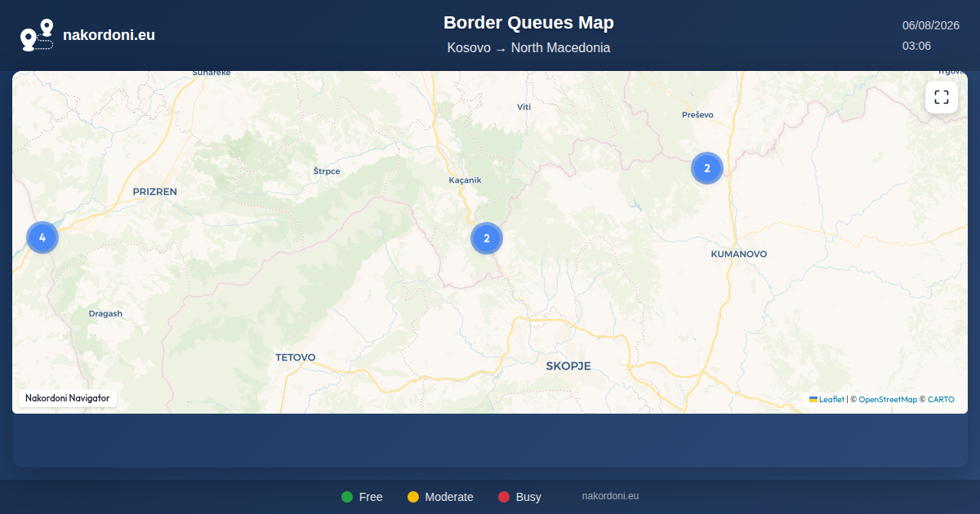Click the footer nakordoni.eu text
980x514 pixels.
[x=610, y=496]
